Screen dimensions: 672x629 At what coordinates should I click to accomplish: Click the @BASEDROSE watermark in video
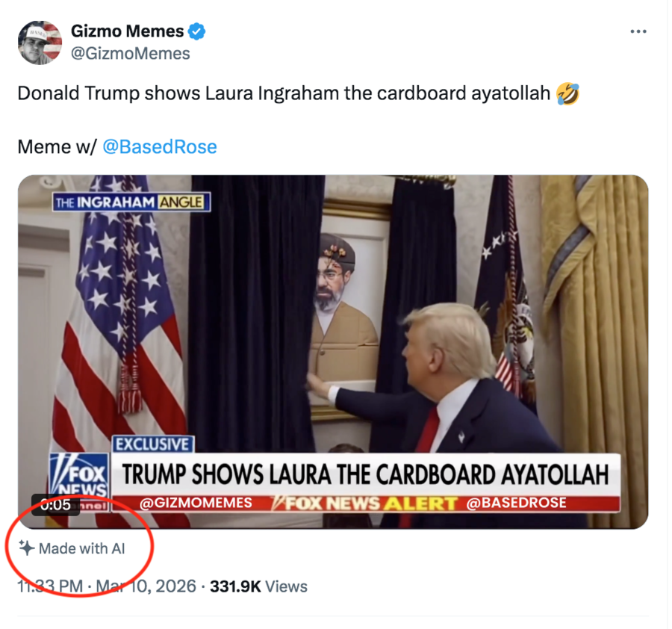[x=516, y=503]
